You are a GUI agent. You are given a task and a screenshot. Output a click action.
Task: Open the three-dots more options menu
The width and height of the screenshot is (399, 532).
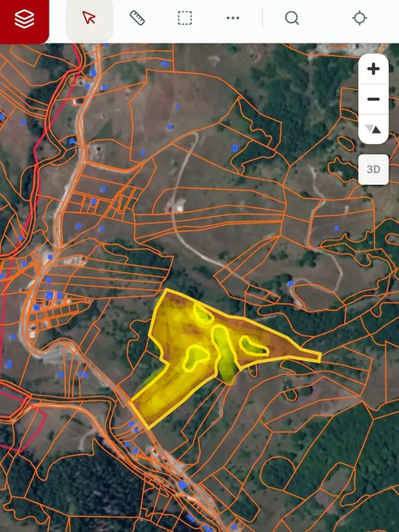233,18
